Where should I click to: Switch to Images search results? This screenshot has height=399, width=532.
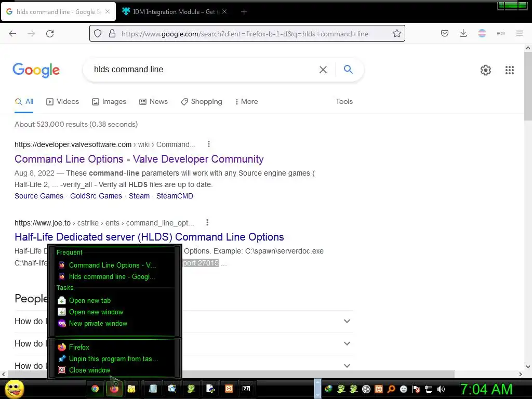109,101
